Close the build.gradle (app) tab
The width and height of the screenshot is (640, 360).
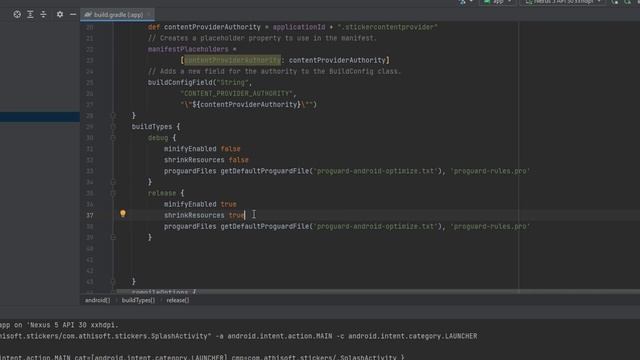[149, 14]
